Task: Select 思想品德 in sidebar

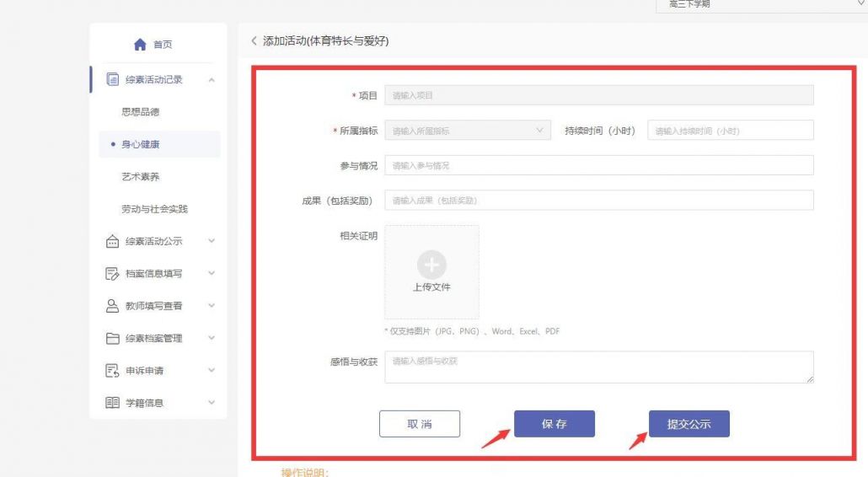Action: pos(140,112)
